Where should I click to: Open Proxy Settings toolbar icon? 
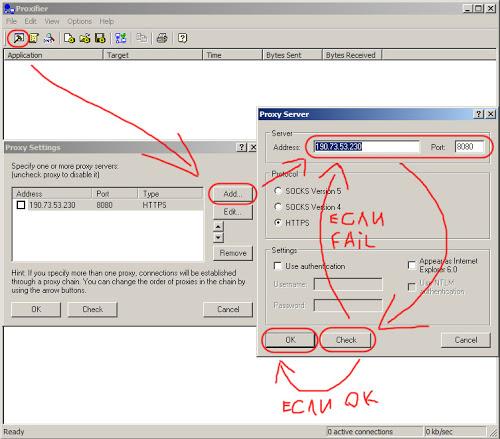(x=18, y=38)
